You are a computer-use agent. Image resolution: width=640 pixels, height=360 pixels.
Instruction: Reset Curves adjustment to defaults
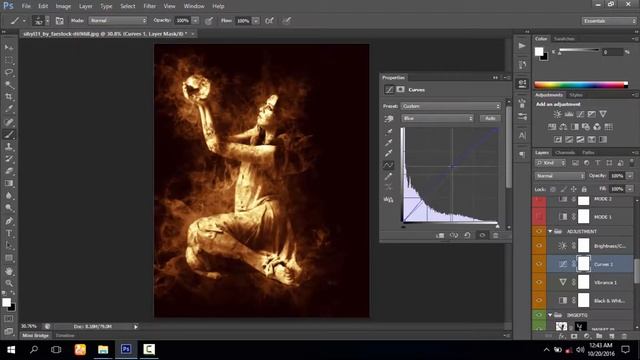467,236
